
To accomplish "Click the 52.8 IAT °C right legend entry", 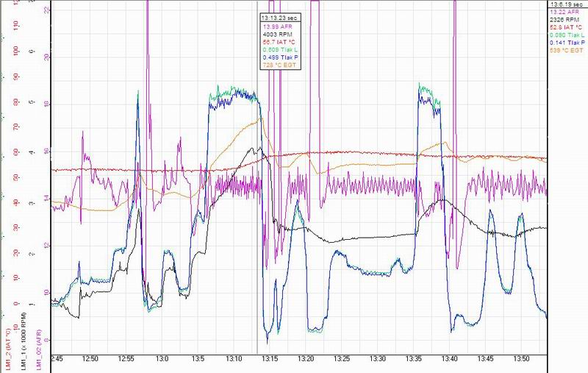I will tap(566, 27).
